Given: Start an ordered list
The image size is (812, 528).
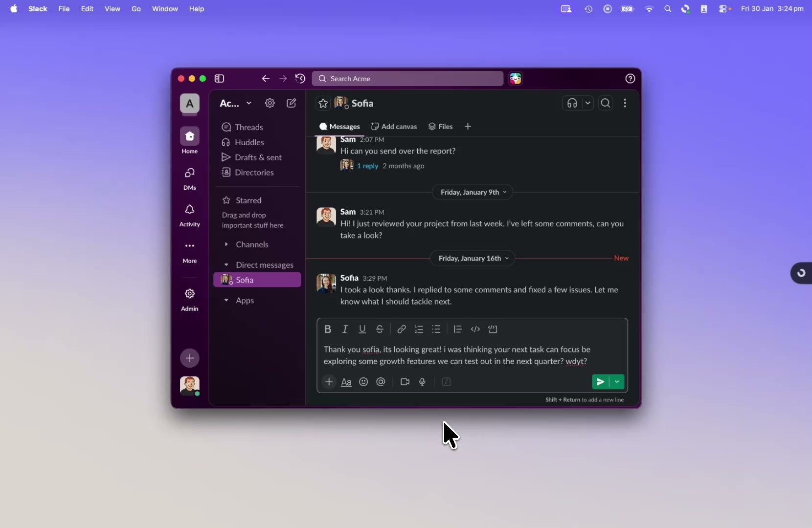Looking at the screenshot, I should tap(419, 330).
